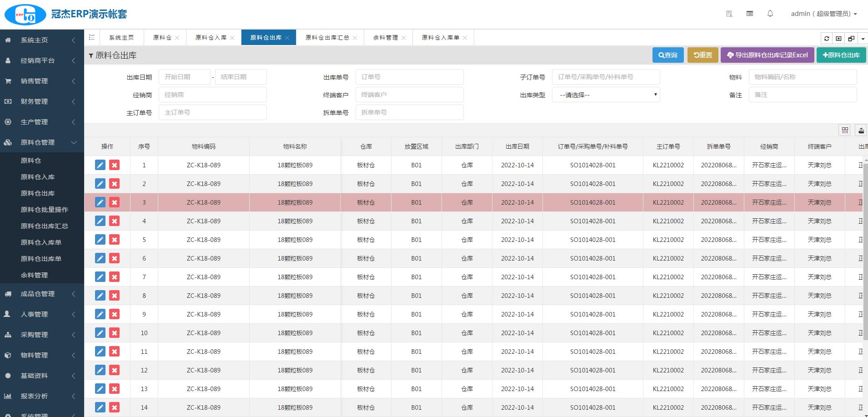
Task: Click the table export icon
Action: tap(861, 131)
